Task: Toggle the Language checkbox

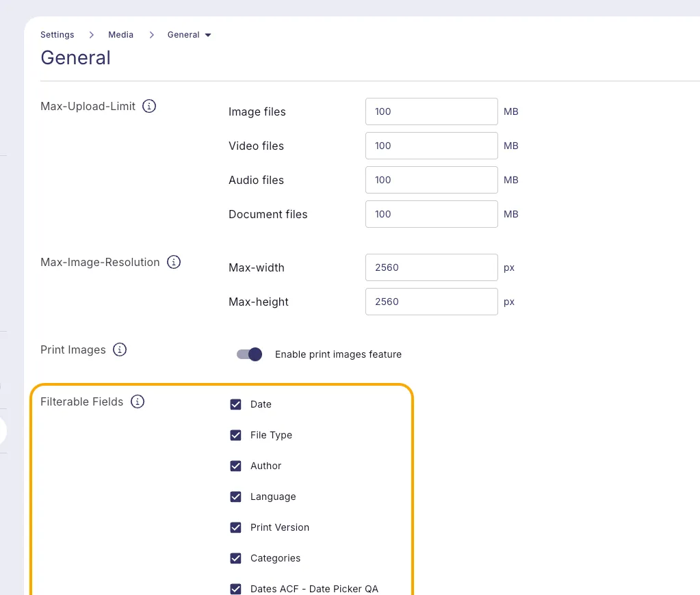Action: 235,497
